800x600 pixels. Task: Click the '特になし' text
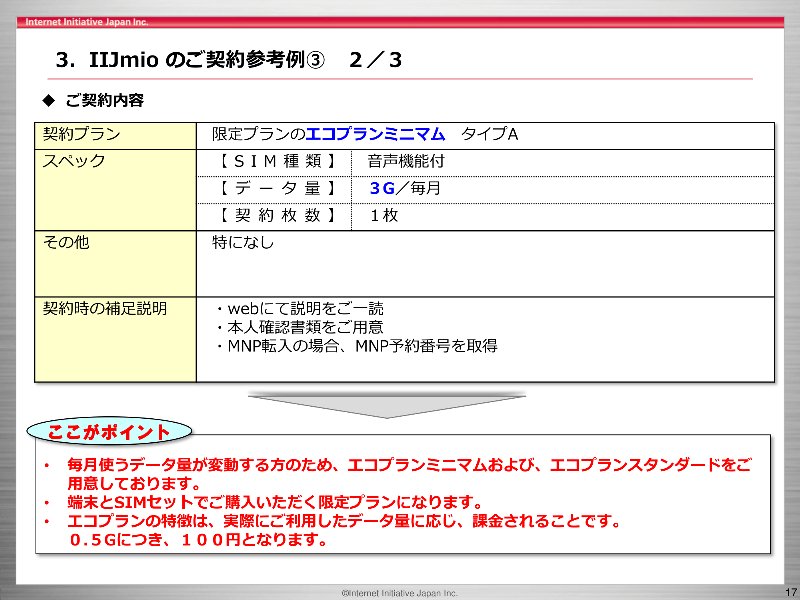pyautogui.click(x=243, y=242)
